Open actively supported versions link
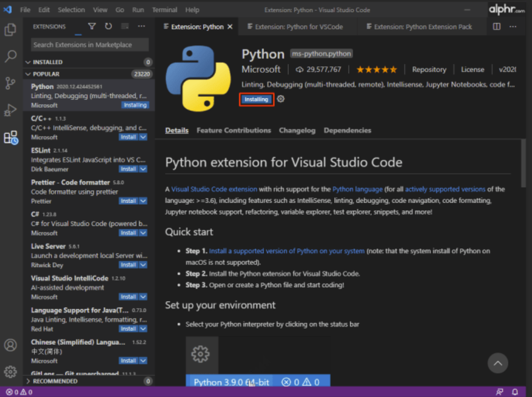532x397 pixels. click(x=445, y=189)
